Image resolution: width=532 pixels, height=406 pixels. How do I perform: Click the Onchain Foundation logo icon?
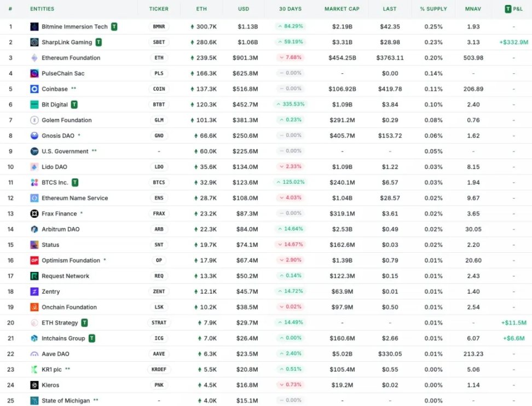[34, 308]
